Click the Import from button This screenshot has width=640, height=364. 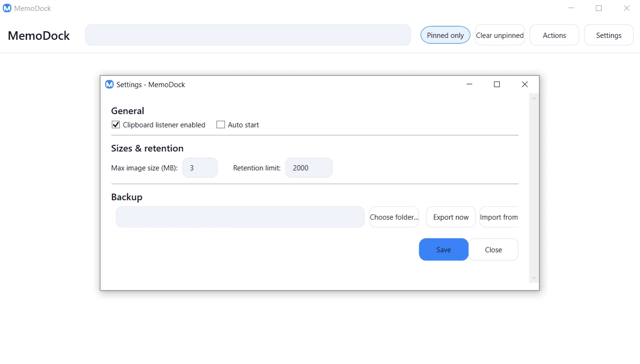click(x=499, y=217)
